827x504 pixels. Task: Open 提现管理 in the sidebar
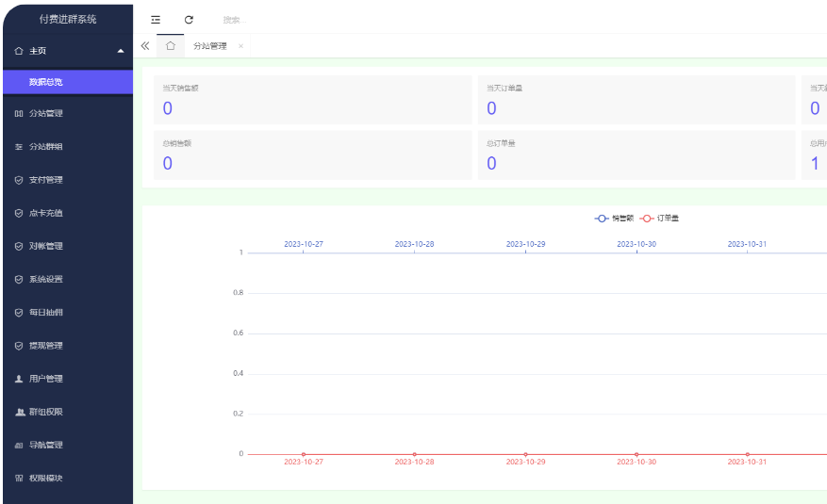tap(45, 346)
